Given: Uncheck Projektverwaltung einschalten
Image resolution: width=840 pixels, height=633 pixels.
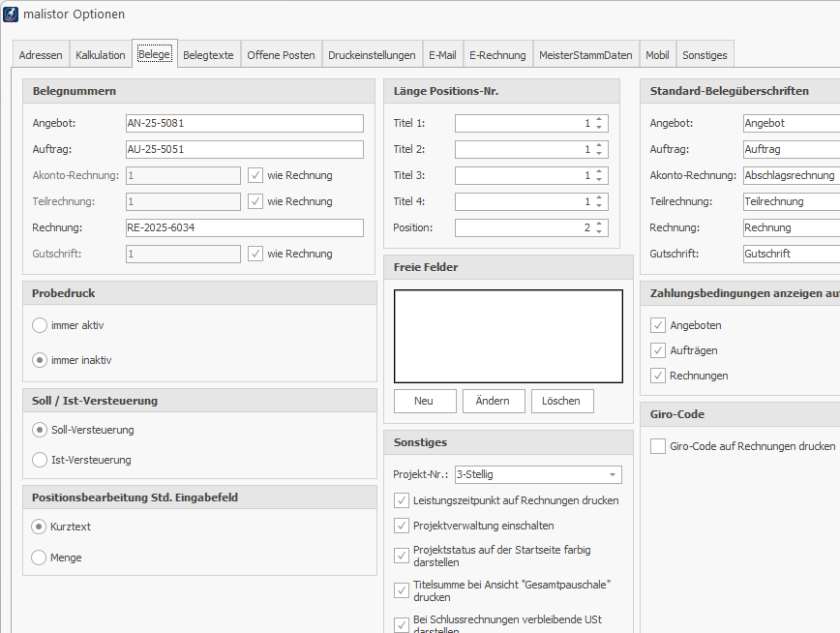Looking at the screenshot, I should click(x=402, y=526).
